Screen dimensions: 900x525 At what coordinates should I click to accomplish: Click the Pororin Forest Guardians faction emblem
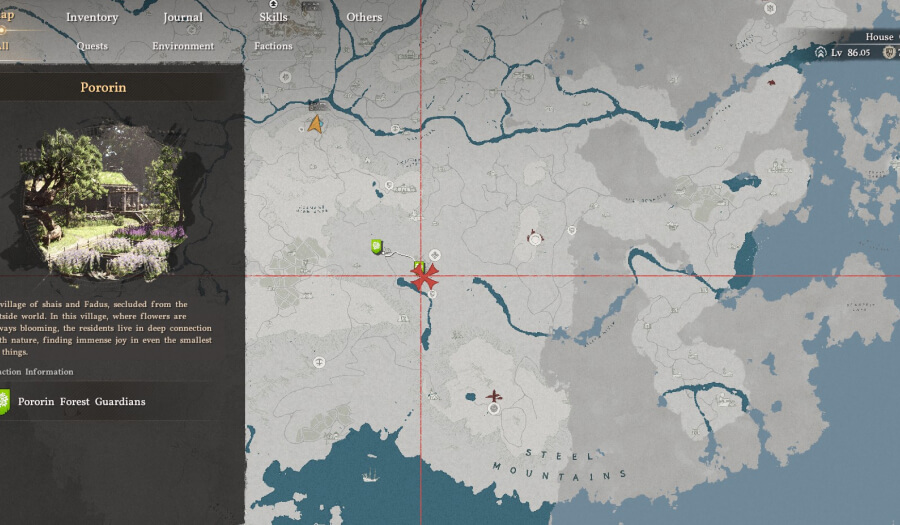coord(4,402)
